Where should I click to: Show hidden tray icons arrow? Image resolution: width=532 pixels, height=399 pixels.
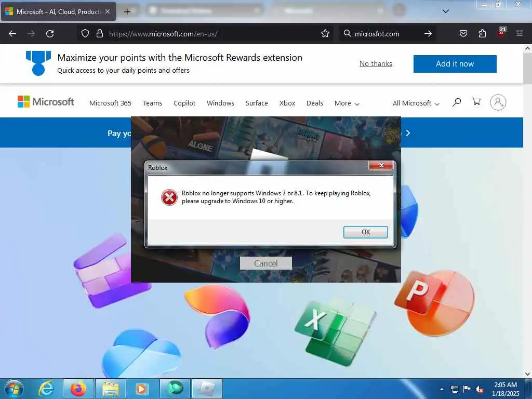tap(442, 389)
